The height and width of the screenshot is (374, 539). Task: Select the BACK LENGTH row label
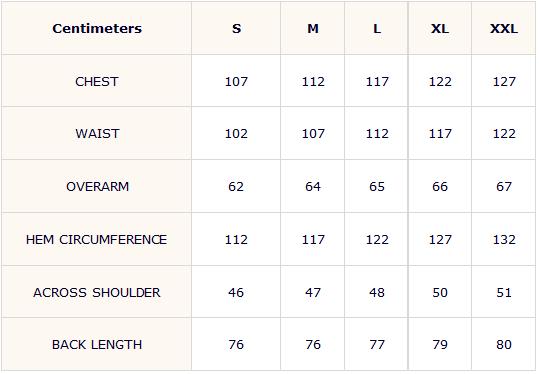tap(97, 344)
